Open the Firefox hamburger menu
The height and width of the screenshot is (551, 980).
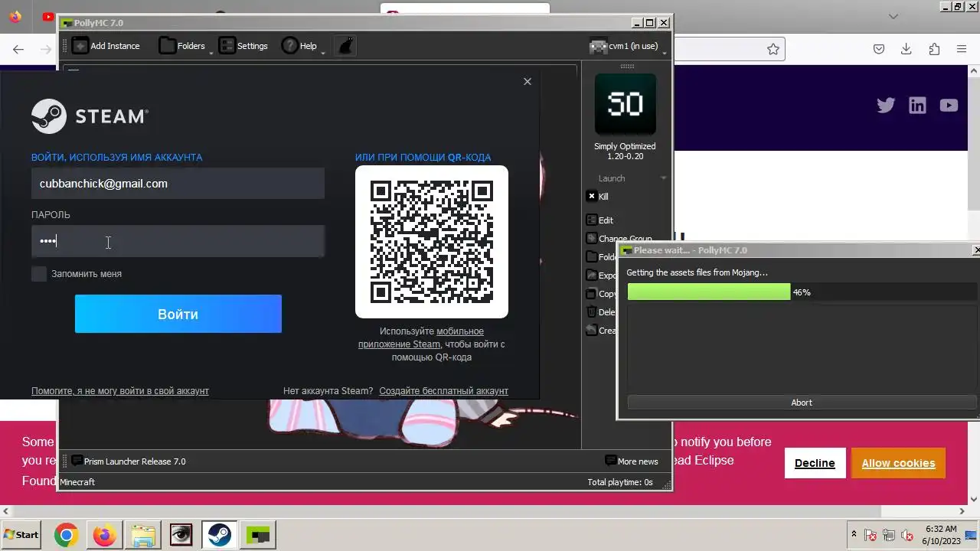point(962,49)
